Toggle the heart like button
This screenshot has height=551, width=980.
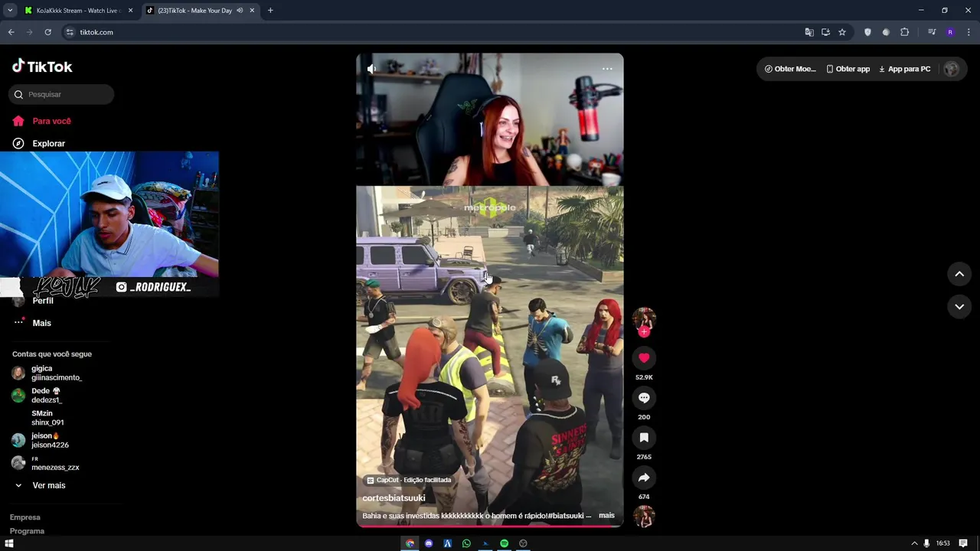click(644, 357)
